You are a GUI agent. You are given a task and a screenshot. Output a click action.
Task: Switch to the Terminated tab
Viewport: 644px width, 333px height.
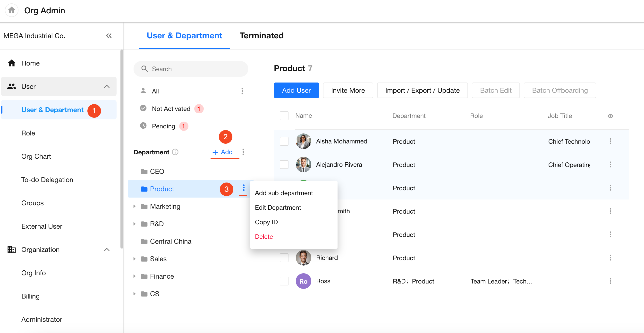(x=261, y=35)
